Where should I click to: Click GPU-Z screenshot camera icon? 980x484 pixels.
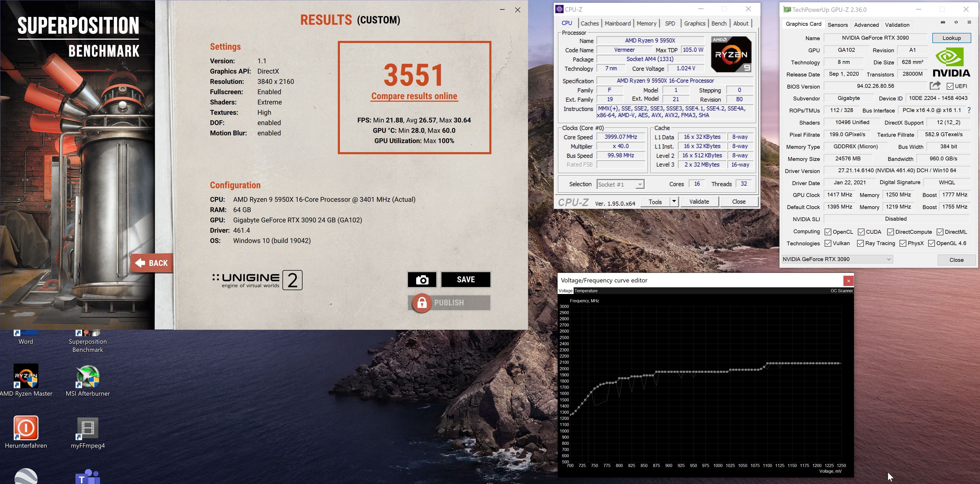point(943,22)
